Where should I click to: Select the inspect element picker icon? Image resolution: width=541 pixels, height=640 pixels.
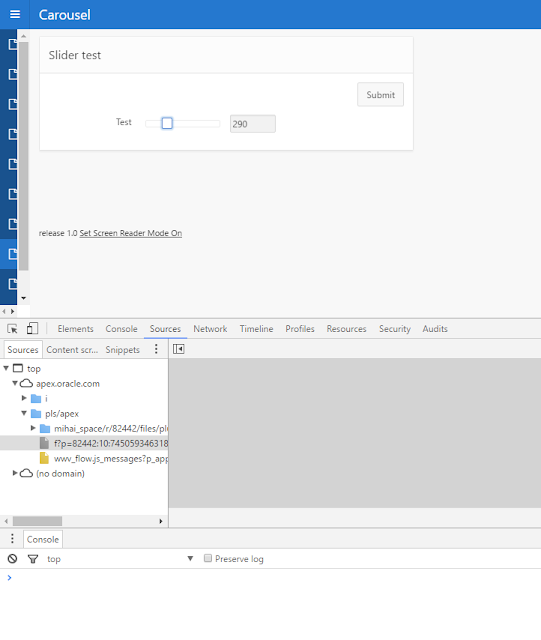[12, 329]
